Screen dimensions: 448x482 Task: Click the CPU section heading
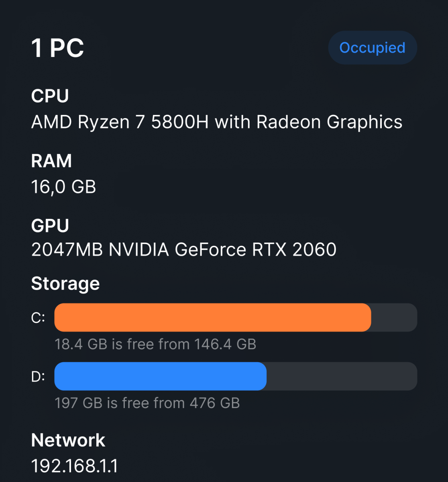coord(50,96)
